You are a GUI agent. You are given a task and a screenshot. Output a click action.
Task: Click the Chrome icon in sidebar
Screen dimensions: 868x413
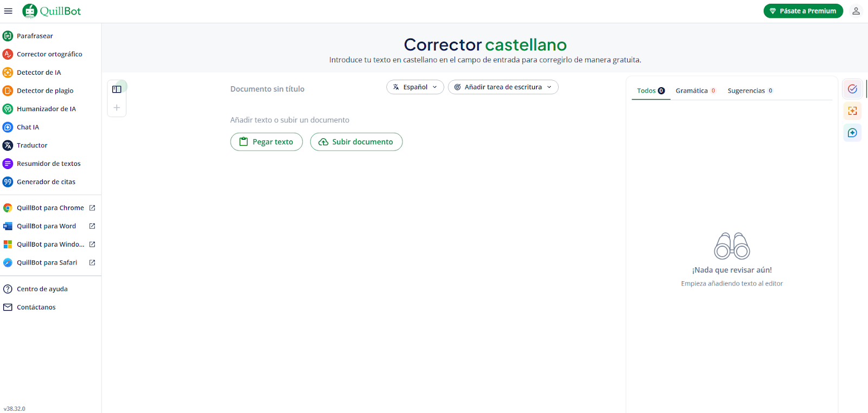click(x=8, y=208)
